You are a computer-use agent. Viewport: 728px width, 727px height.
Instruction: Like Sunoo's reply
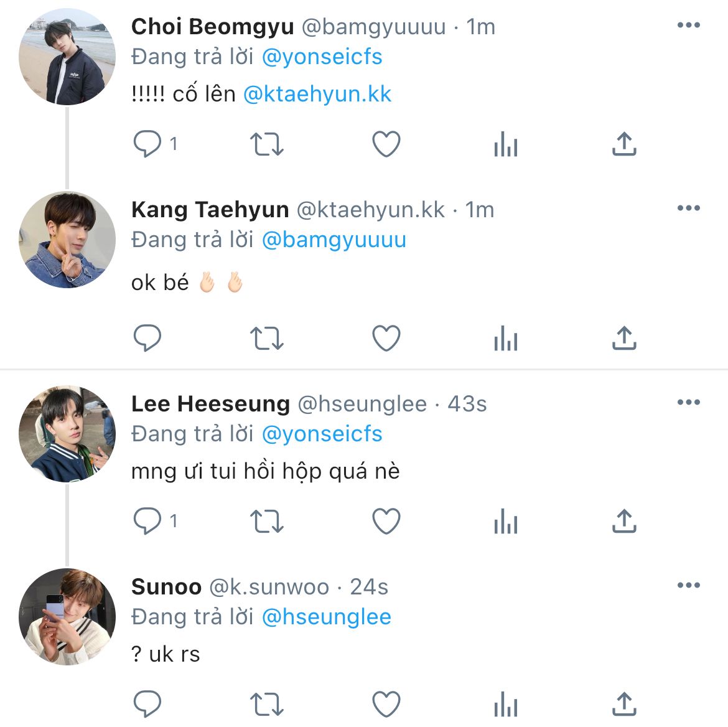(x=386, y=705)
